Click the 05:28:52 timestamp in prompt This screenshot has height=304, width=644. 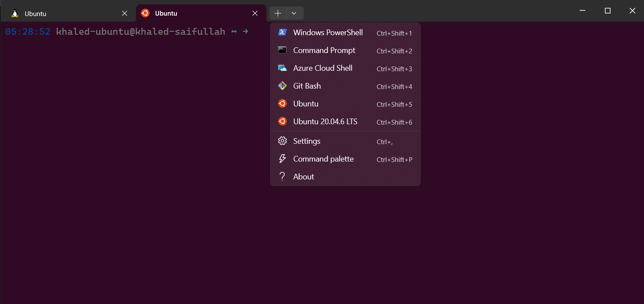(x=28, y=32)
